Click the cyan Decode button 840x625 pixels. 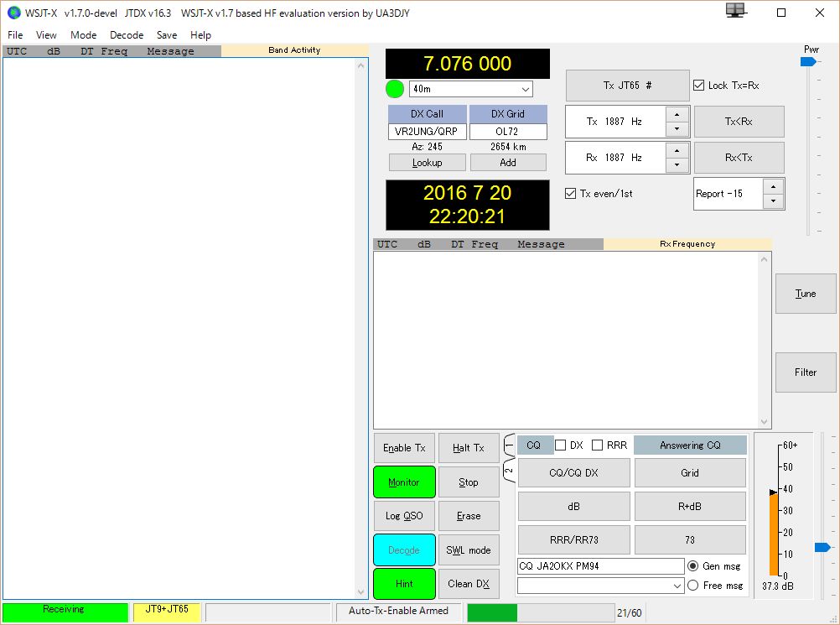coord(404,550)
